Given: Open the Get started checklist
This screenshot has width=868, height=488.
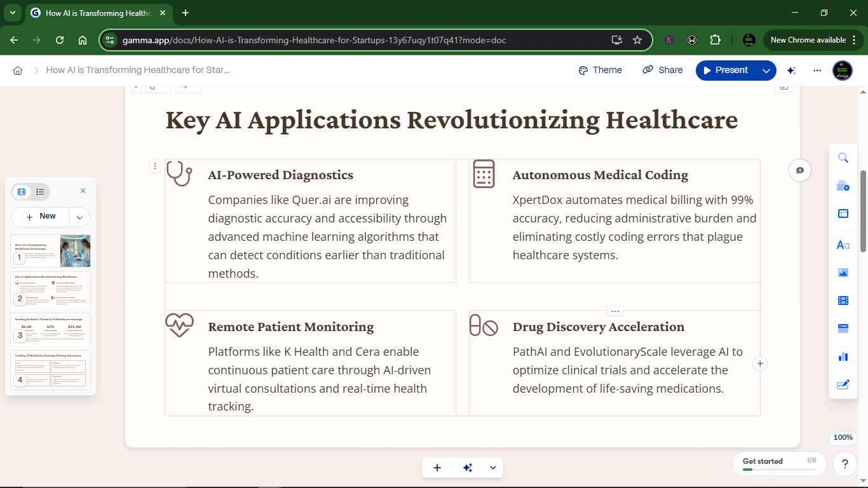Looking at the screenshot, I should (x=779, y=464).
